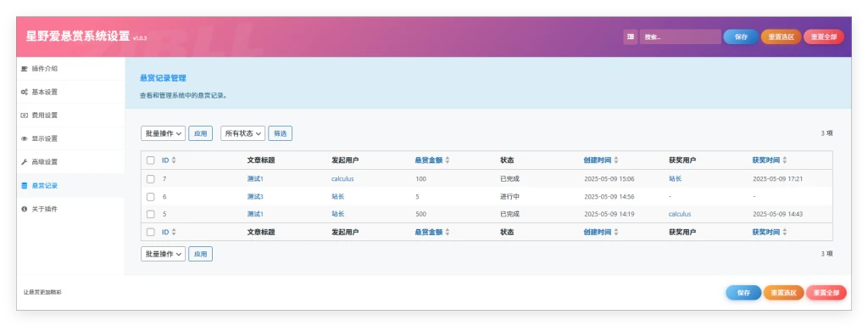
Task: Click inside the 搜索 search field
Action: tap(681, 37)
